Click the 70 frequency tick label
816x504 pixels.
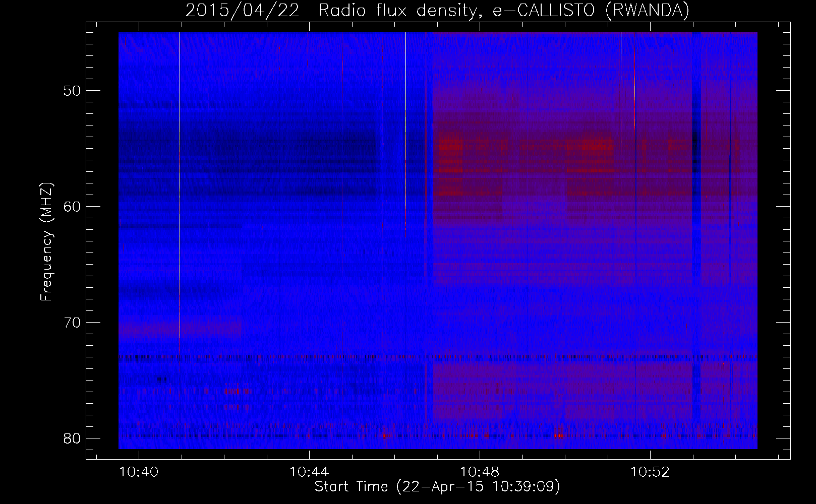pyautogui.click(x=71, y=323)
